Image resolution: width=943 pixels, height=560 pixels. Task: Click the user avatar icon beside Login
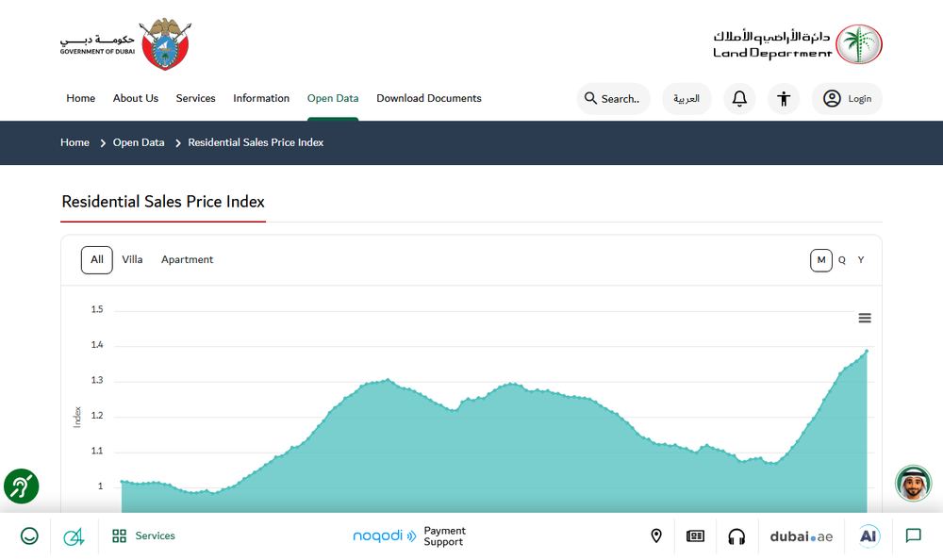pyautogui.click(x=832, y=99)
